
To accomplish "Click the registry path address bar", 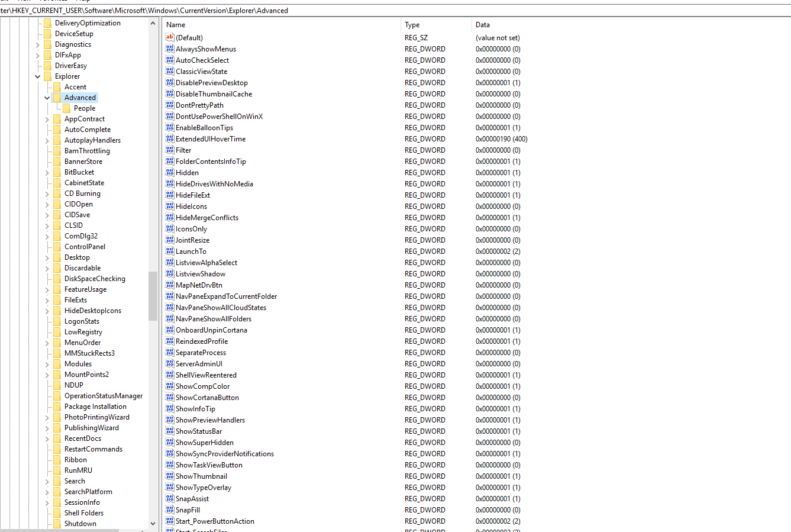I will 395,11.
